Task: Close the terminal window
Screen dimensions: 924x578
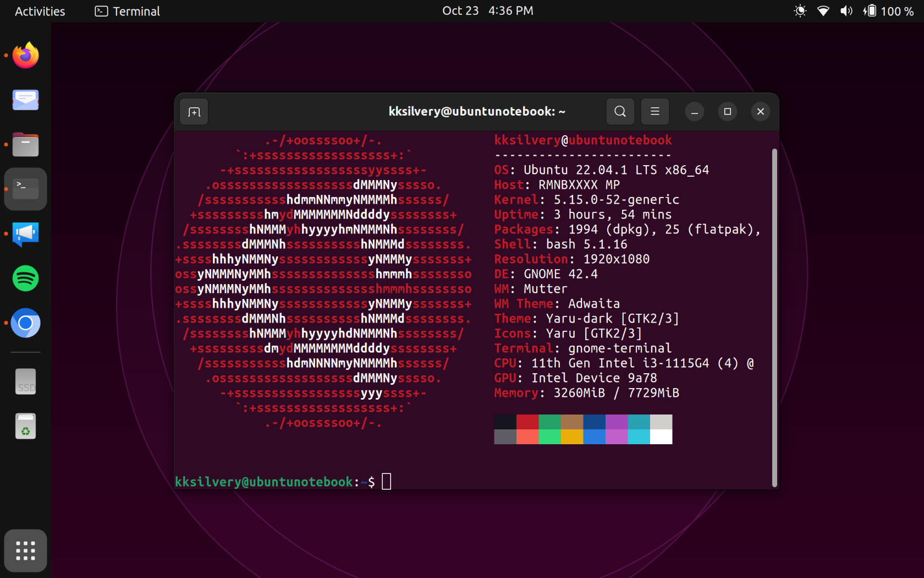Action: (x=761, y=112)
